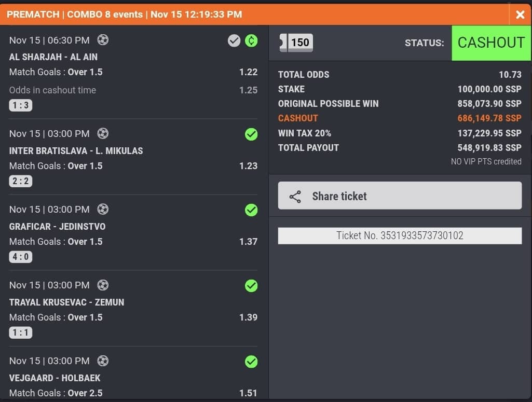Click the 150 ticket bonus icon
This screenshot has width=532, height=402.
pos(296,43)
